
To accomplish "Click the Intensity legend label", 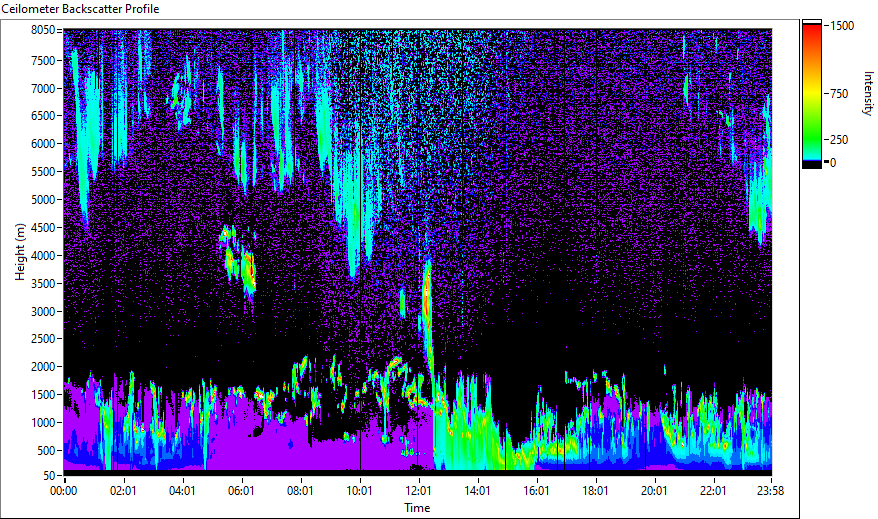I will tap(868, 93).
